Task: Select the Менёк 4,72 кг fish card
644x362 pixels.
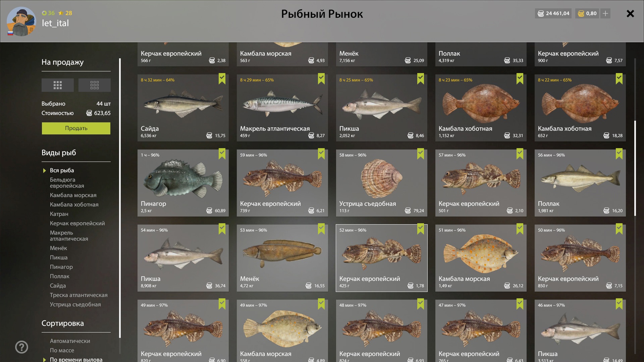Action: pyautogui.click(x=282, y=258)
